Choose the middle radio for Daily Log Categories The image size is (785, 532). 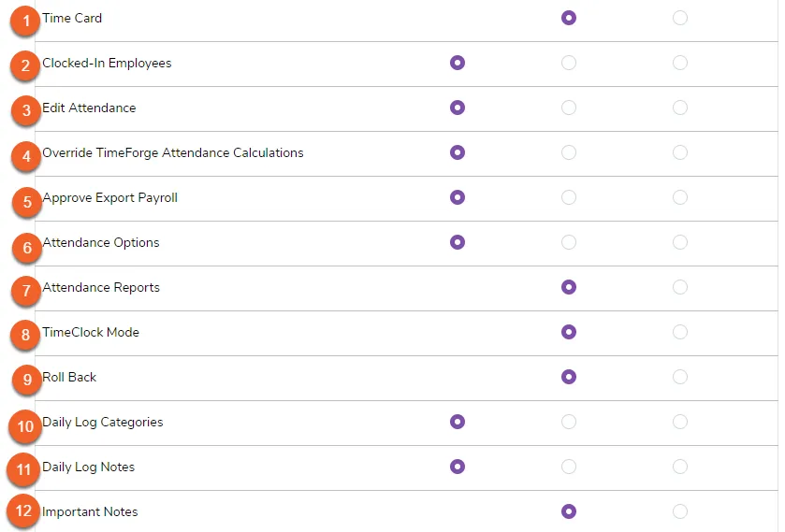[x=569, y=422]
